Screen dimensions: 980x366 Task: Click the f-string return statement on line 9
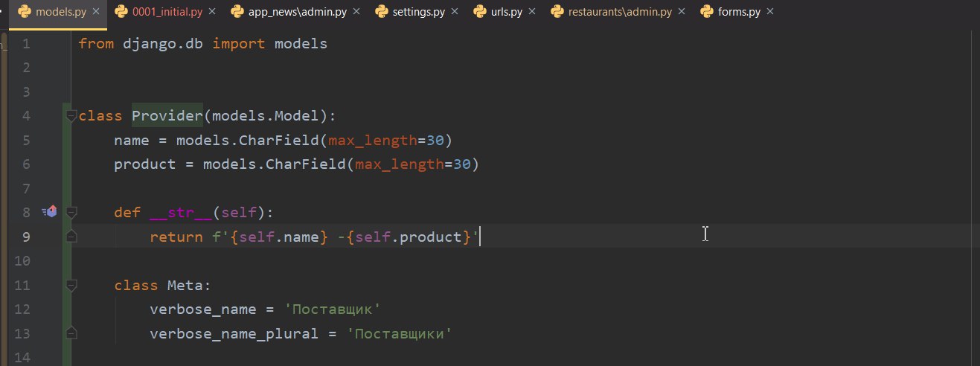[x=315, y=237]
